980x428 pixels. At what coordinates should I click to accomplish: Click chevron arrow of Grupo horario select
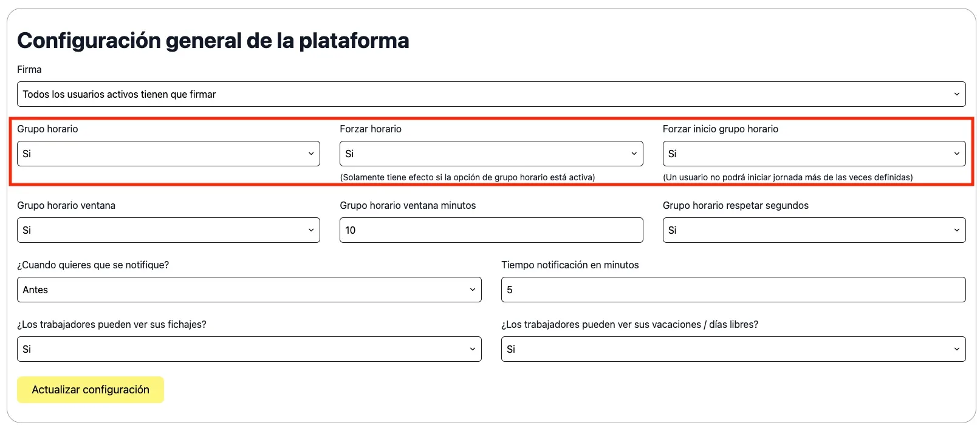coord(311,154)
